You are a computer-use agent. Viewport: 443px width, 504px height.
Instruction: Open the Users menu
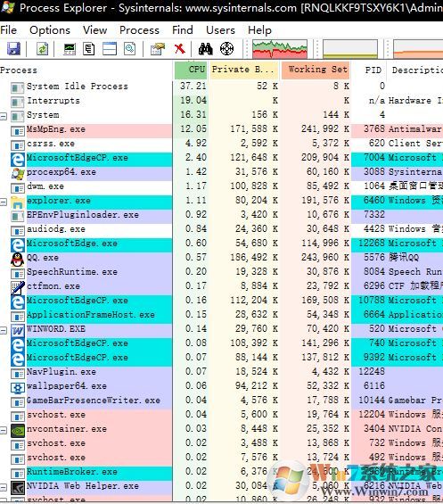[220, 30]
